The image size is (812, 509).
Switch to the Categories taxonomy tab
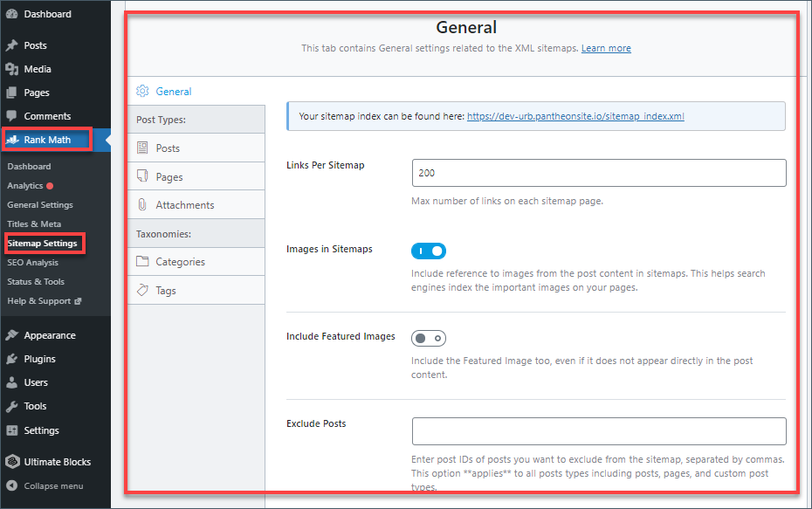pyautogui.click(x=196, y=262)
